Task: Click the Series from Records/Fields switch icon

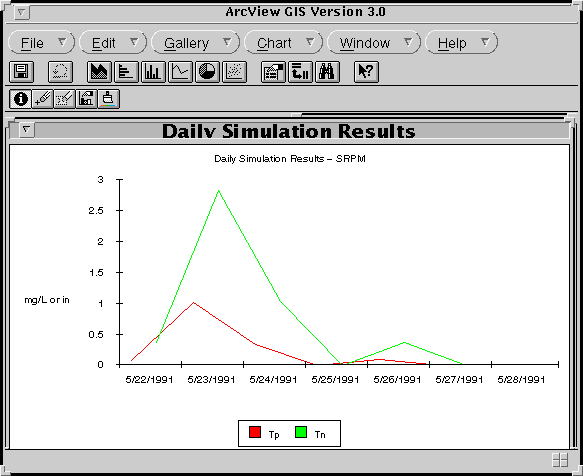Action: (x=300, y=71)
